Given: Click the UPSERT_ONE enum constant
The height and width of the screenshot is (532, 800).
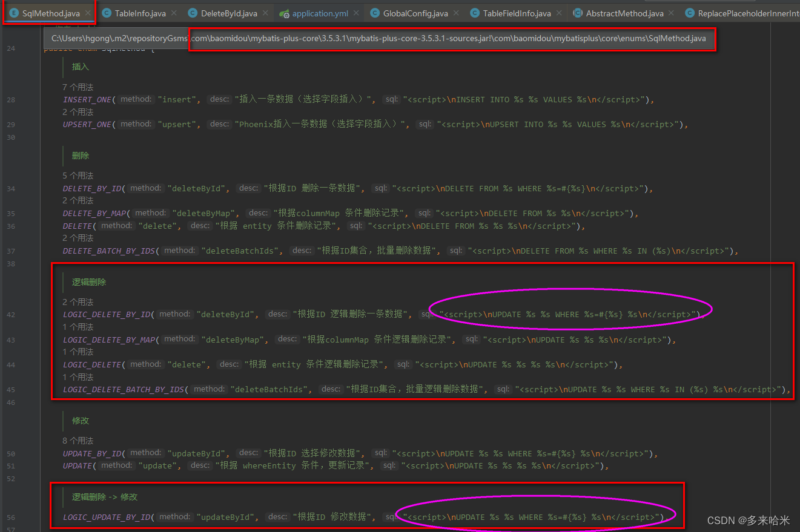Looking at the screenshot, I should click(87, 124).
